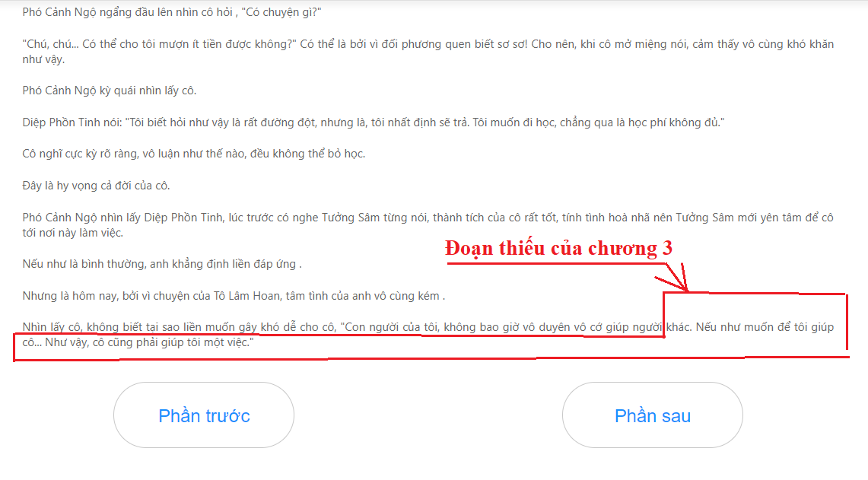868x480 pixels.
Task: Click the paragraph mentioning 'thành tích của cô rất tốt'
Action: click(x=428, y=224)
